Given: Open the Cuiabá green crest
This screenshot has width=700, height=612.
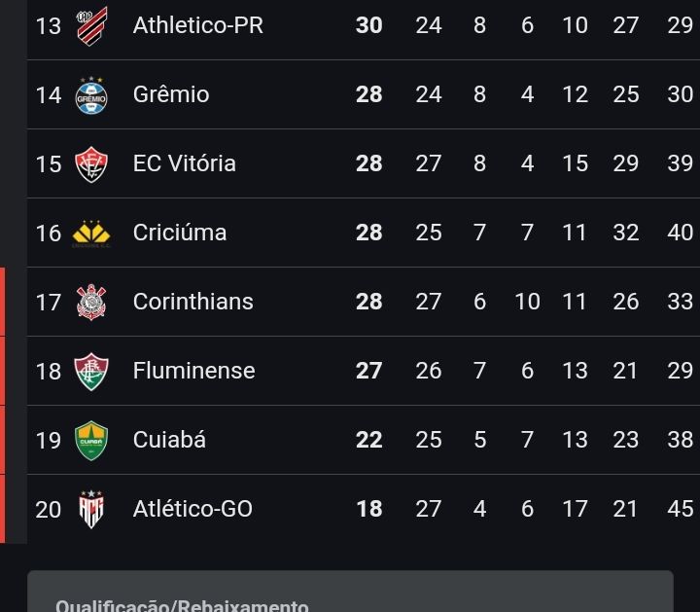Looking at the screenshot, I should point(91,440).
